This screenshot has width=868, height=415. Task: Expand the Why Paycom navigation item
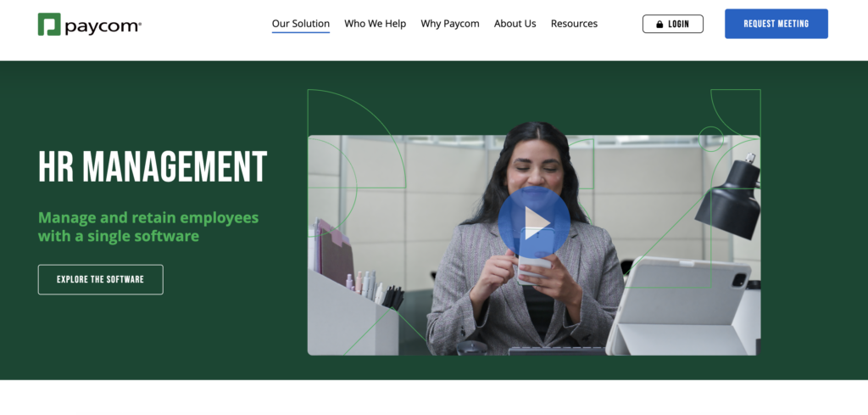tap(450, 24)
